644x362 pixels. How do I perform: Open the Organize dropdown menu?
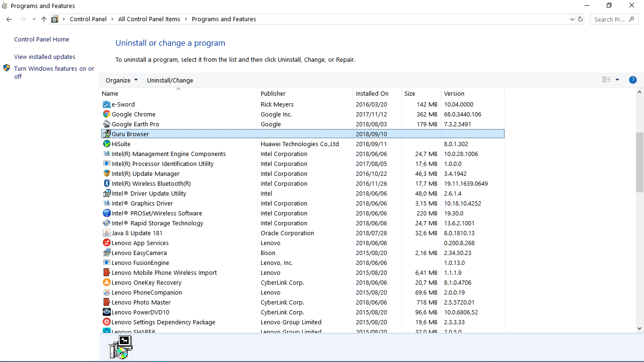122,80
